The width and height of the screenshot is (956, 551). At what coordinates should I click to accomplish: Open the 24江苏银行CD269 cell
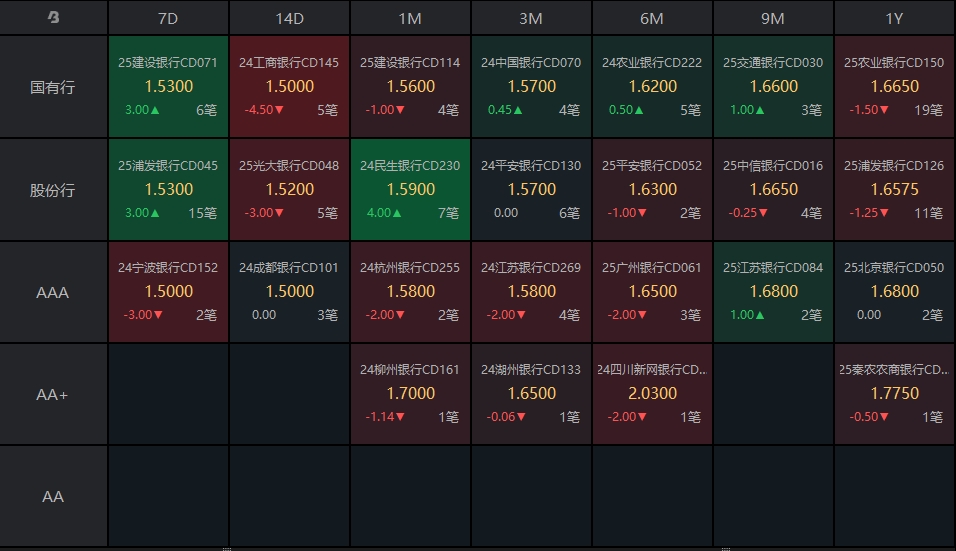(x=531, y=292)
